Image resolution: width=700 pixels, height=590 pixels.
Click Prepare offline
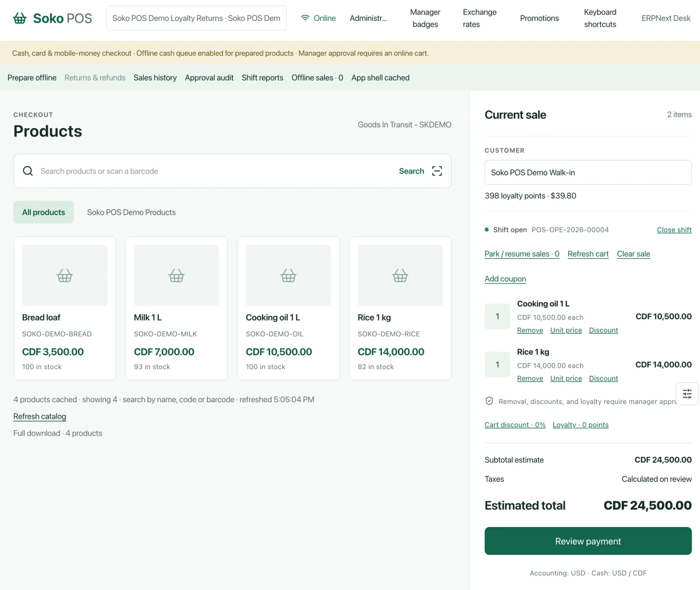(x=32, y=77)
